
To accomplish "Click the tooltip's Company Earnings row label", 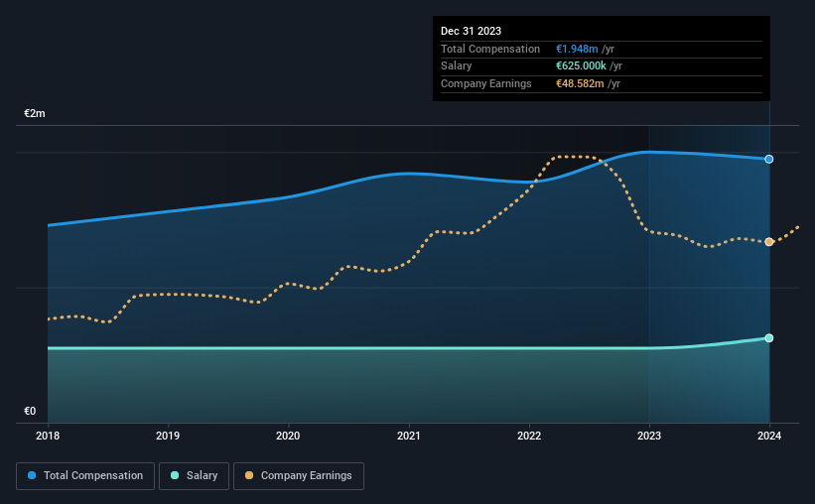I will point(486,83).
